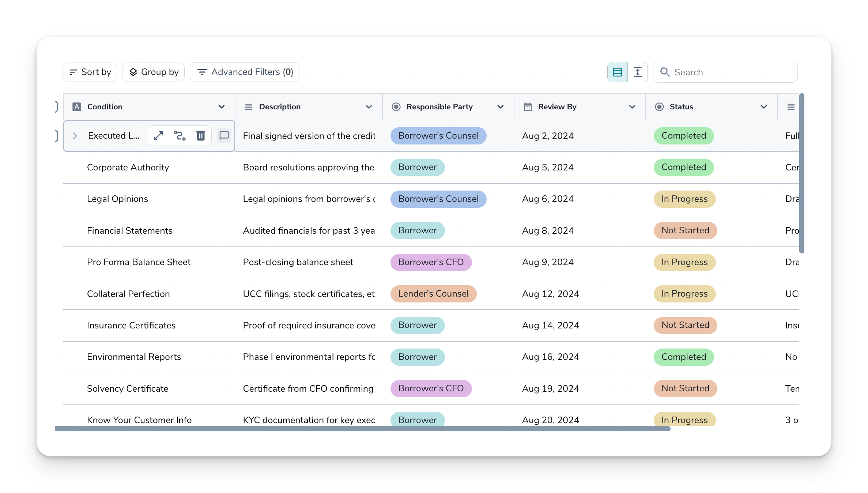The width and height of the screenshot is (868, 493).
Task: Open Responsible Party column dropdown arrow
Action: [x=501, y=107]
